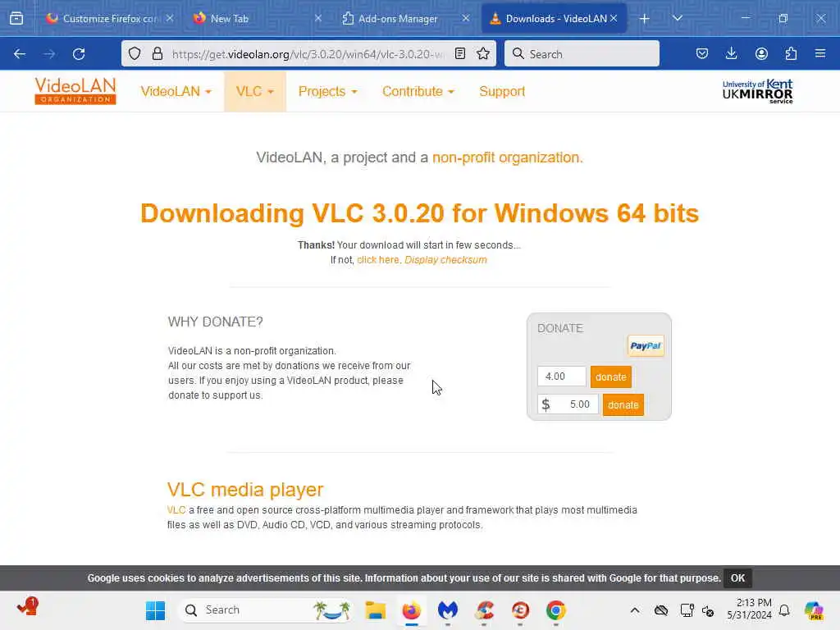The height and width of the screenshot is (630, 840).
Task: Open volume muted icon in tray
Action: coord(708,610)
